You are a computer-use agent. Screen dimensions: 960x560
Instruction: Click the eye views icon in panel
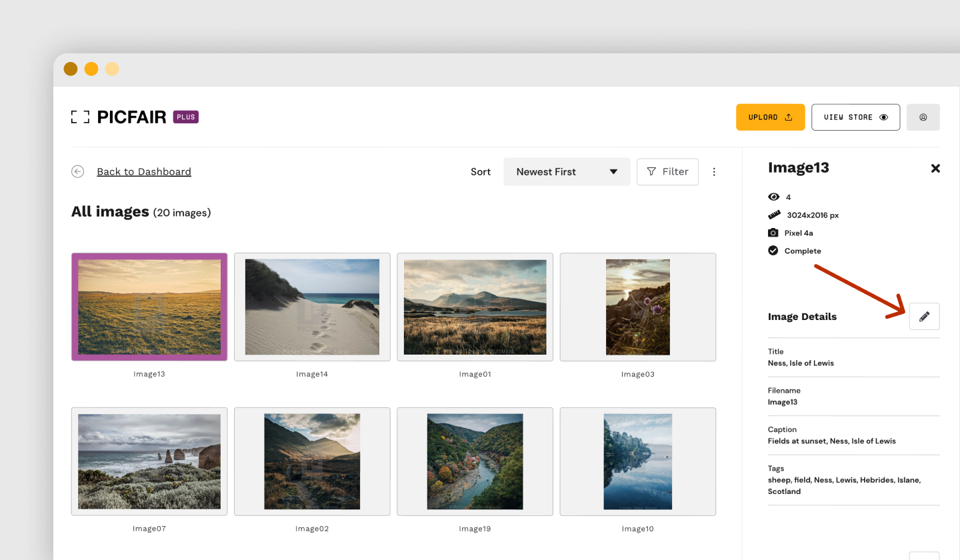coord(773,197)
